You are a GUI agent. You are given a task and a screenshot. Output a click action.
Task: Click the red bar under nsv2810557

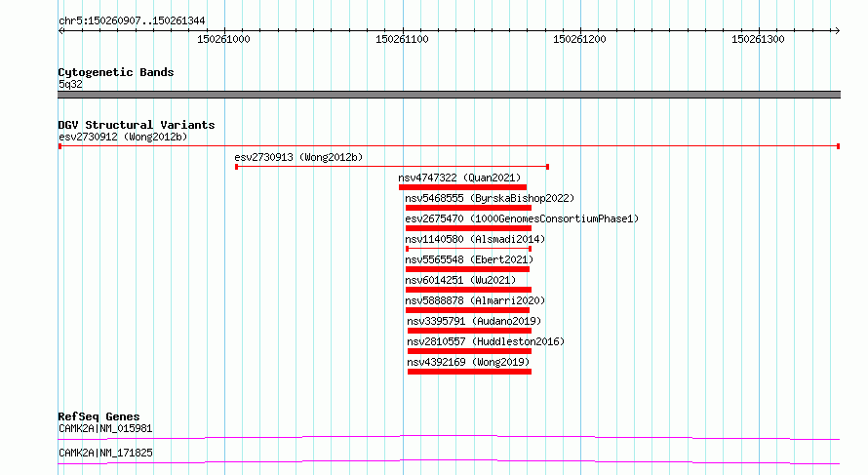click(x=469, y=351)
